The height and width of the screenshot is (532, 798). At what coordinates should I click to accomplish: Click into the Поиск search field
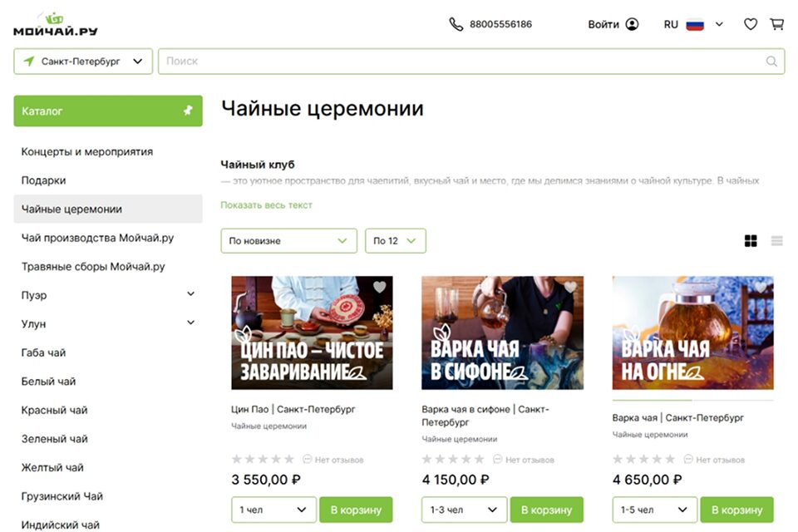tap(461, 61)
